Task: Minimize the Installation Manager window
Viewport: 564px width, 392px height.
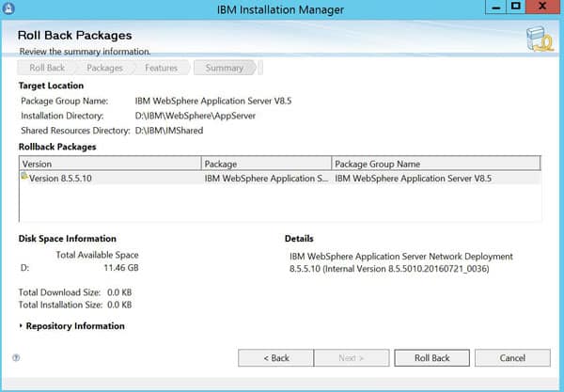Action: pos(496,7)
